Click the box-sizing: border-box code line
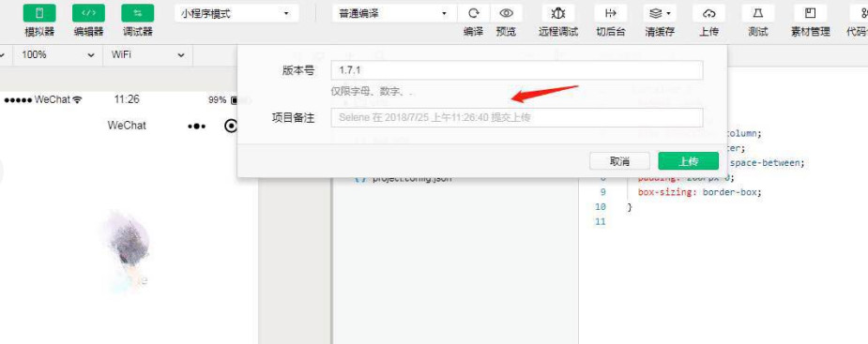 click(699, 192)
